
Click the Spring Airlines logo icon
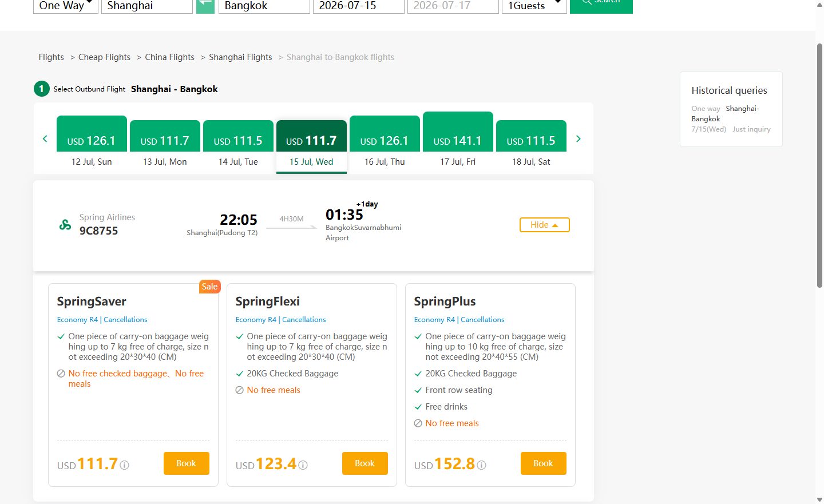click(65, 225)
